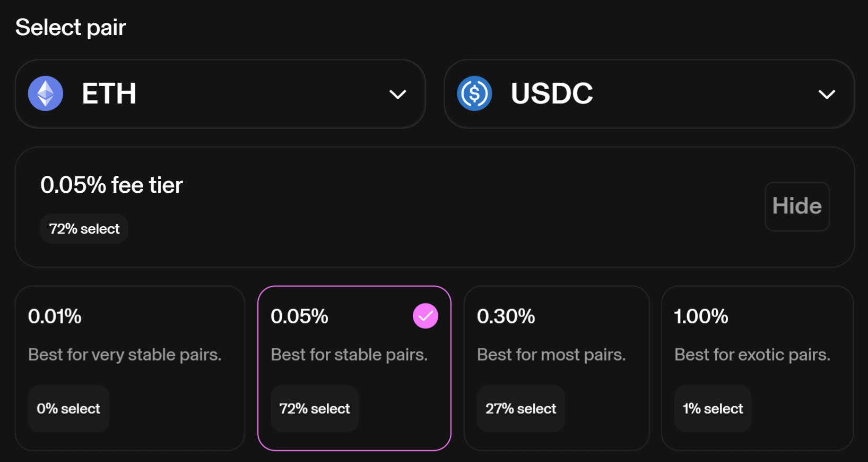This screenshot has width=868, height=462.
Task: Open the ETH token selector
Action: (220, 94)
